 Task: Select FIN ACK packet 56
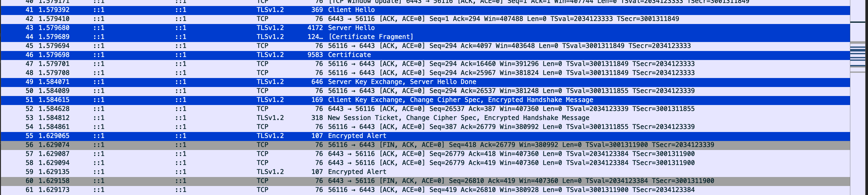tap(425, 145)
